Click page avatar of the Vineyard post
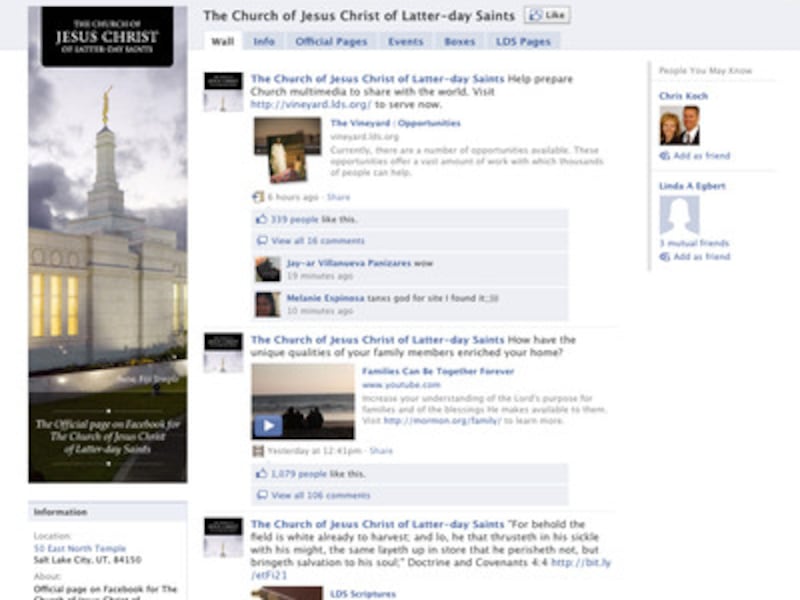 (x=223, y=92)
